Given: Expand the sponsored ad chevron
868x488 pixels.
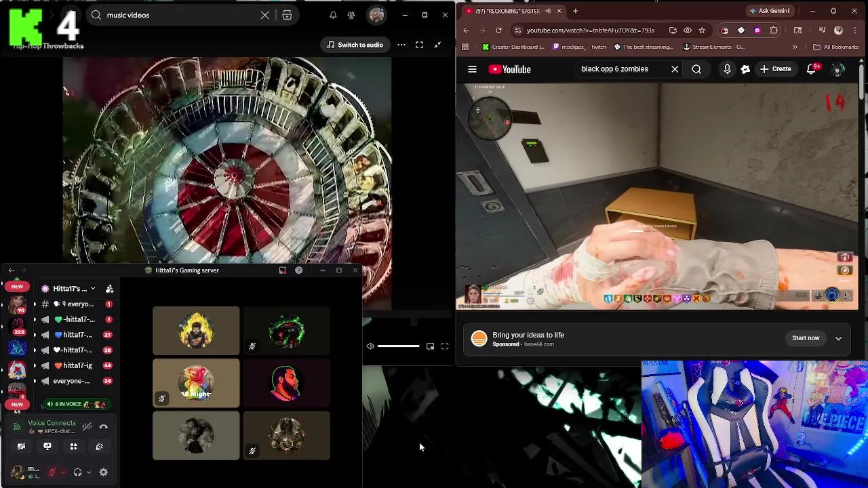Looking at the screenshot, I should point(839,338).
